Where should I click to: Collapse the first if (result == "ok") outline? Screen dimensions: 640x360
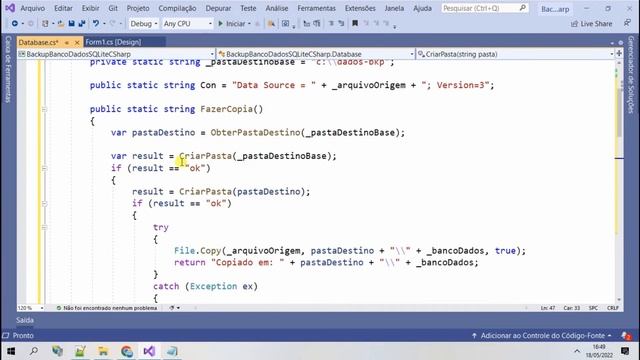point(44,168)
